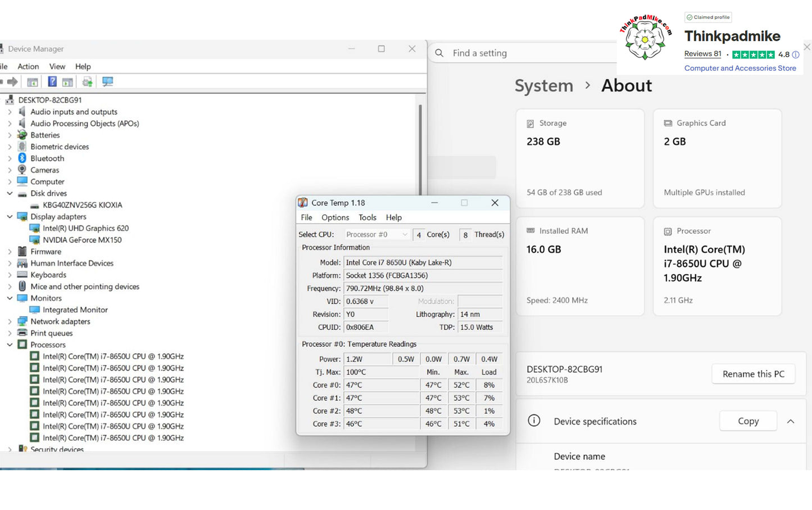Click Scan for hardware changes monitor icon
The height and width of the screenshot is (510, 812).
(x=107, y=82)
